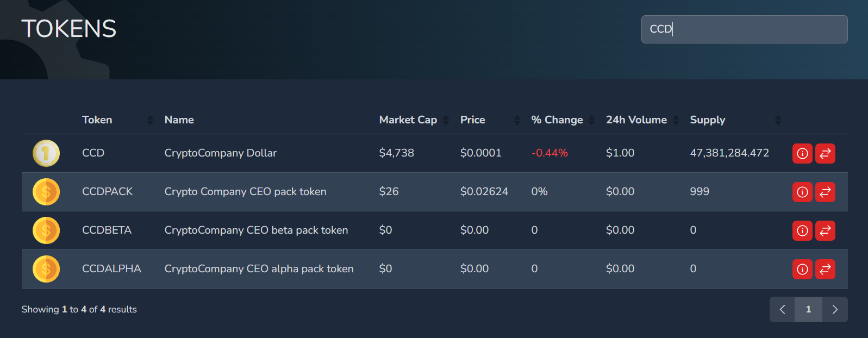
Task: Go to the previous results page
Action: pyautogui.click(x=783, y=309)
